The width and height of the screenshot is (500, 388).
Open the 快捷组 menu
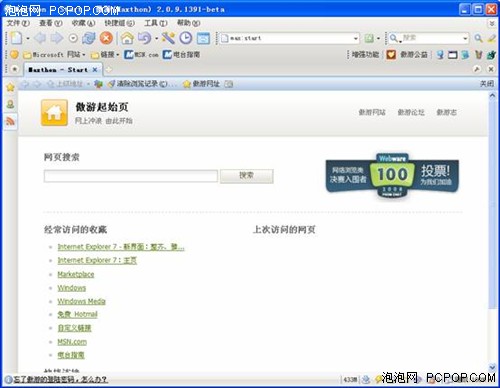point(119,23)
